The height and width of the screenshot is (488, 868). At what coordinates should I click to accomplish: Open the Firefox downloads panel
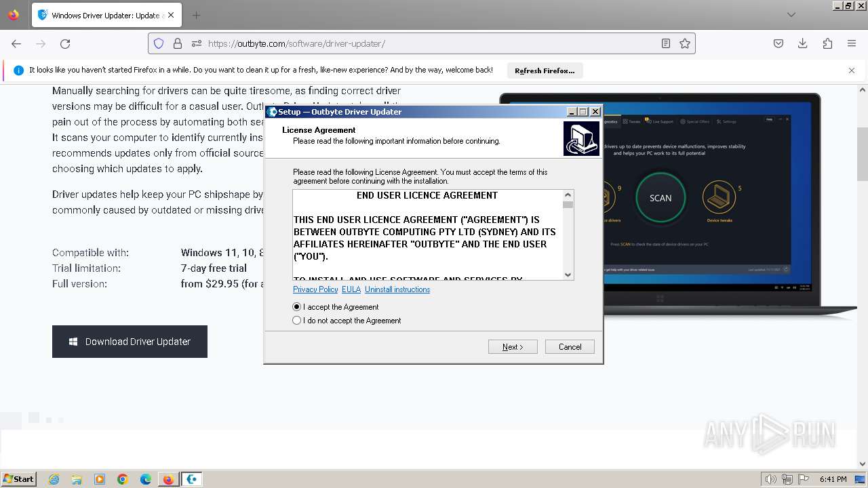click(x=803, y=43)
